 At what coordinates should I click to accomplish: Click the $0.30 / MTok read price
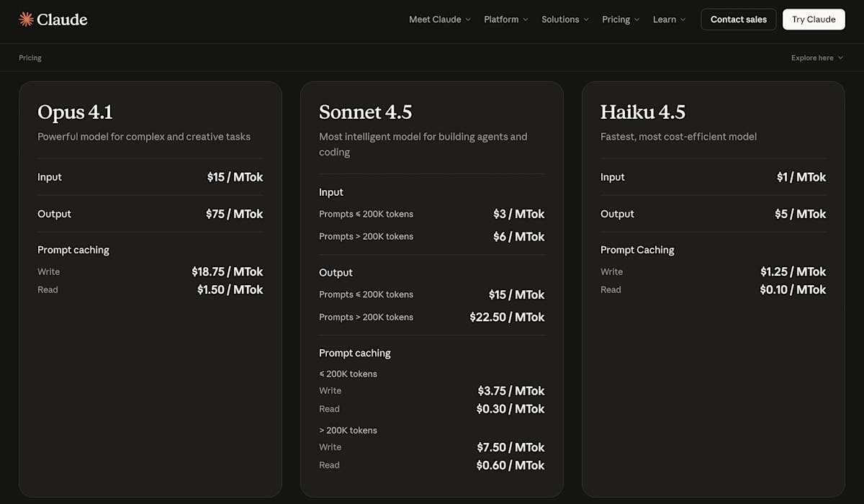(x=510, y=409)
